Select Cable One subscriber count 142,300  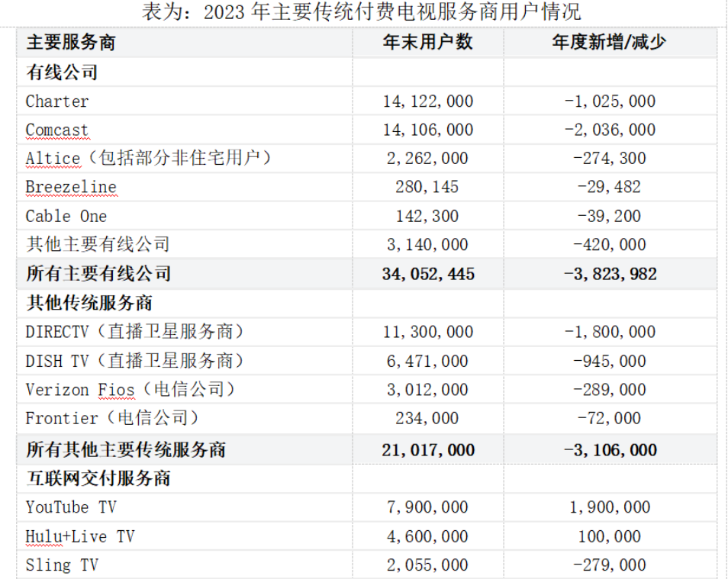point(427,217)
